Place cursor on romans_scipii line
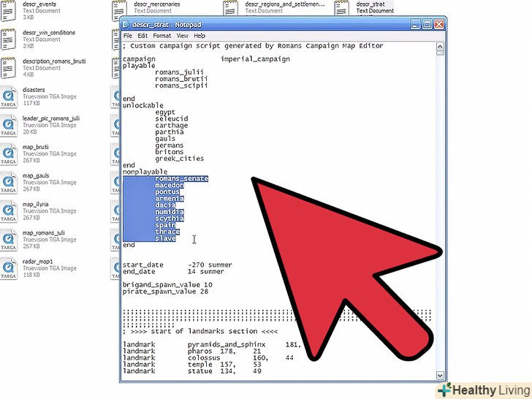This screenshot has height=399, width=532. pyautogui.click(x=181, y=85)
